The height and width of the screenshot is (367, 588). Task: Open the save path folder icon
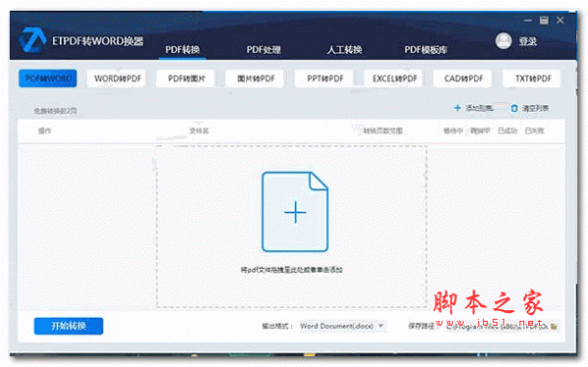tap(555, 327)
